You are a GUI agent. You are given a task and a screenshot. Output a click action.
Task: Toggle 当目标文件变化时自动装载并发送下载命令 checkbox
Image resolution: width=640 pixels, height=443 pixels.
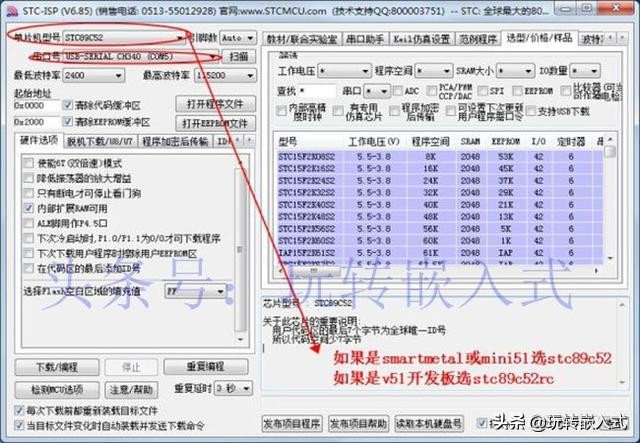click(x=19, y=425)
